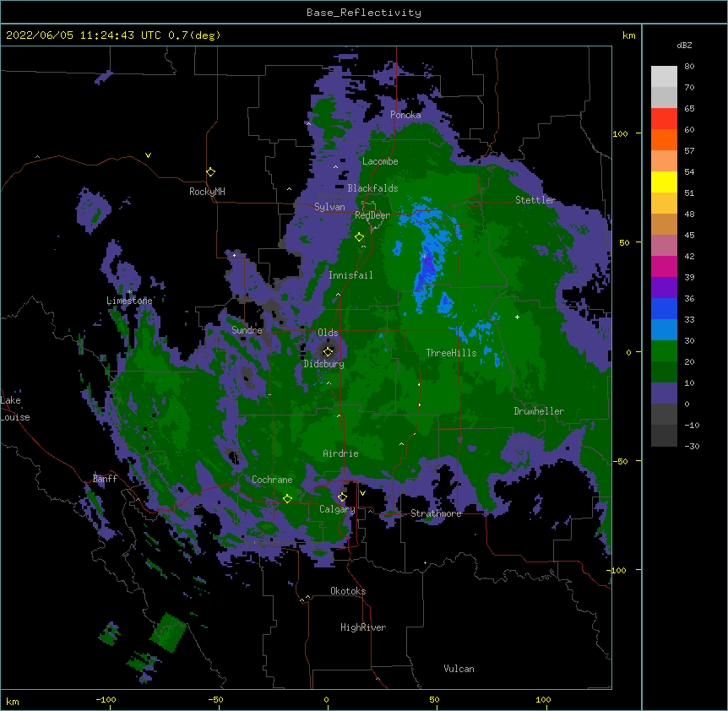Click the RedDeer city label
Viewport: 728px width, 711px height.
tap(372, 215)
